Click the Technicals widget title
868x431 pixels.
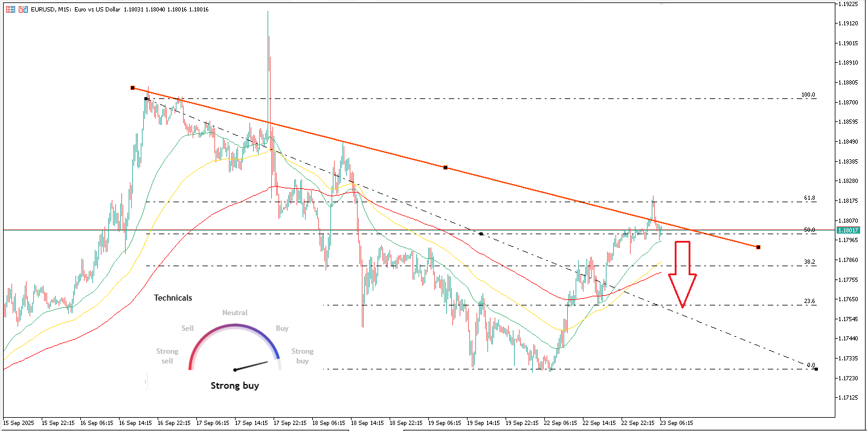tap(173, 298)
